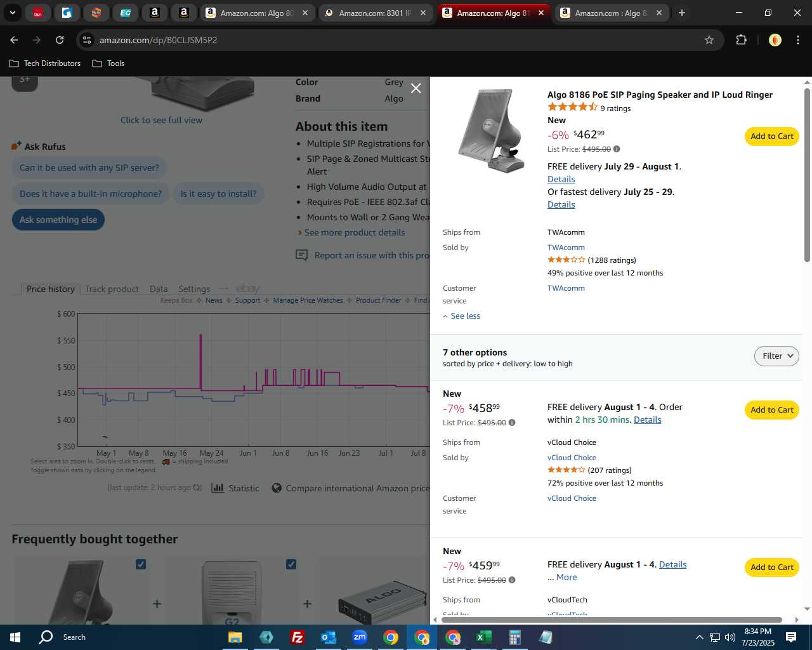The image size is (812, 650).
Task: Click the 'Report an issue' speech bubble icon
Action: (x=302, y=255)
